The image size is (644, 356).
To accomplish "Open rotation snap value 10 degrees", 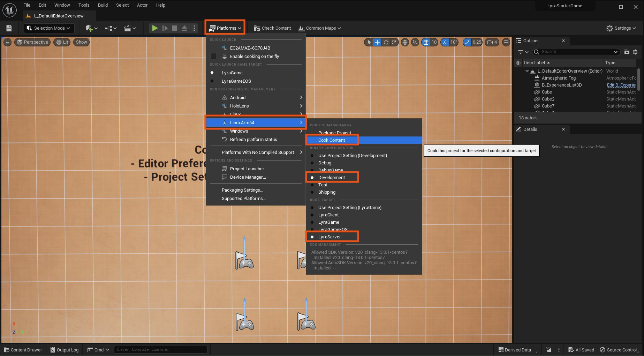I will (x=454, y=42).
